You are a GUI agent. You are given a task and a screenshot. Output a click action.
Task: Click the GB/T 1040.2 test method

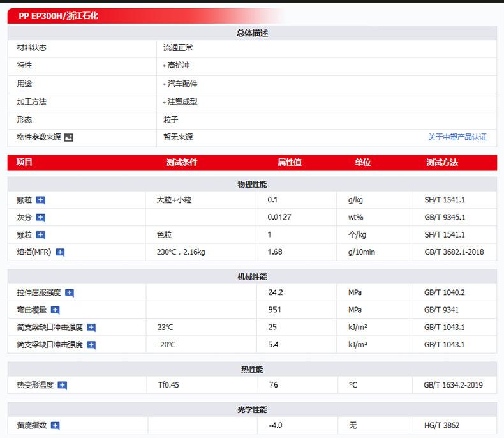click(445, 292)
